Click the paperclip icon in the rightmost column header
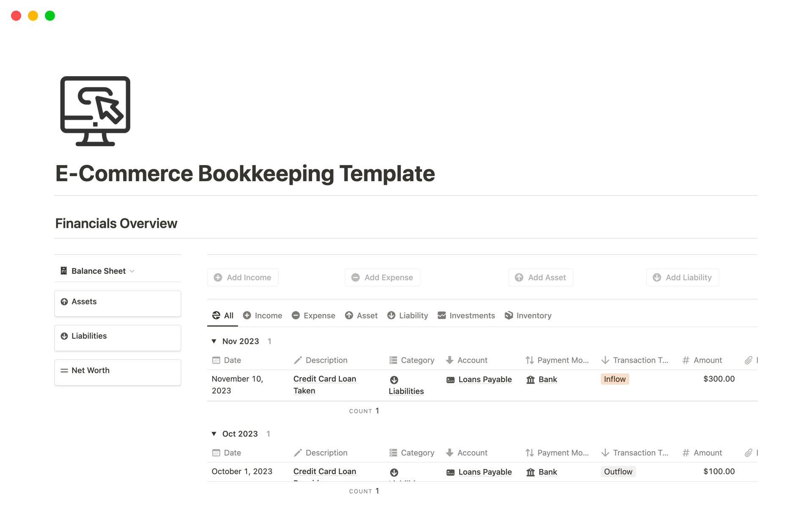 point(748,360)
